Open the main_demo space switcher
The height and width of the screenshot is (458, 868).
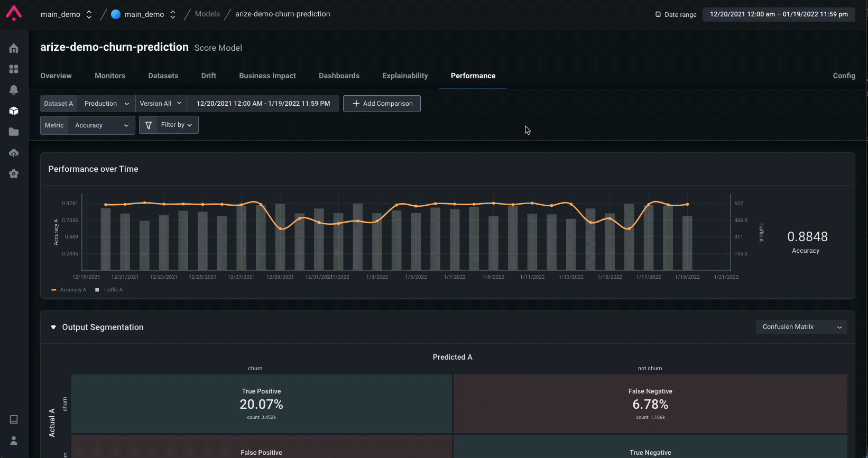click(143, 14)
